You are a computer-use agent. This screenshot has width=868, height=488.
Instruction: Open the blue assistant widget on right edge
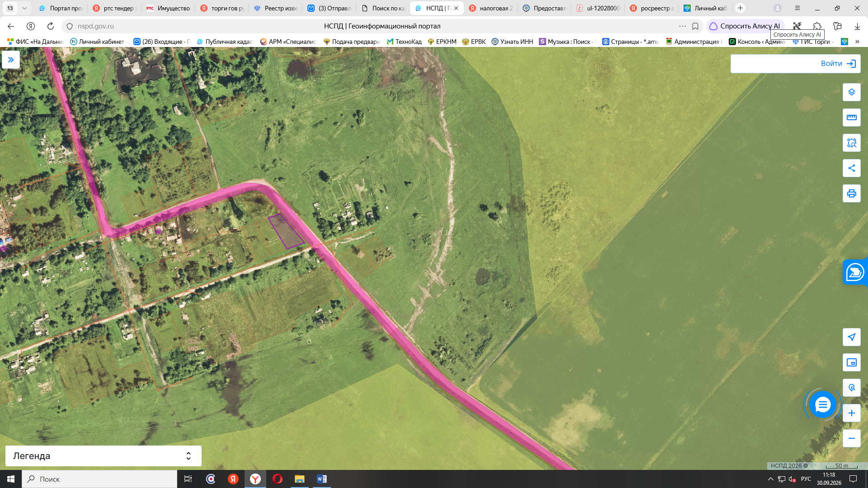point(855,272)
